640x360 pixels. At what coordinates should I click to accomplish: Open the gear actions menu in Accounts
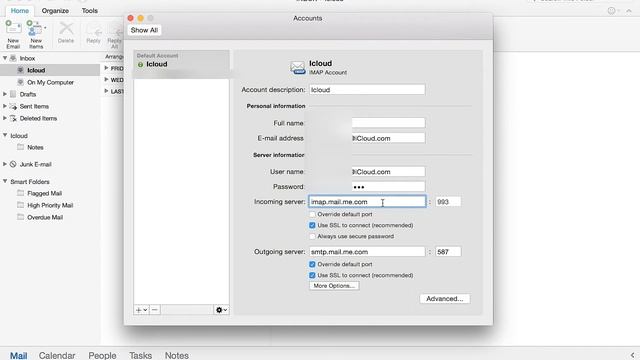coord(221,310)
